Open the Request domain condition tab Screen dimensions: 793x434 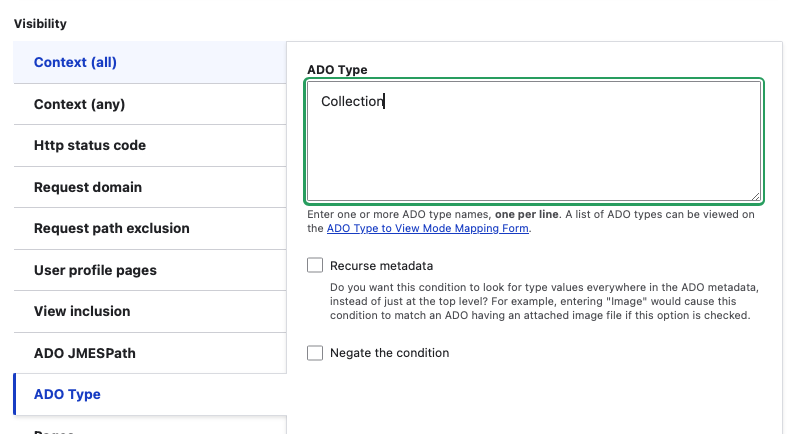(87, 187)
